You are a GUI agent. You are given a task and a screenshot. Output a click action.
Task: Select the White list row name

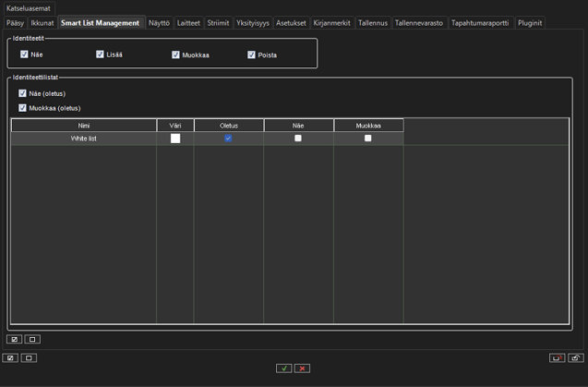(x=84, y=139)
